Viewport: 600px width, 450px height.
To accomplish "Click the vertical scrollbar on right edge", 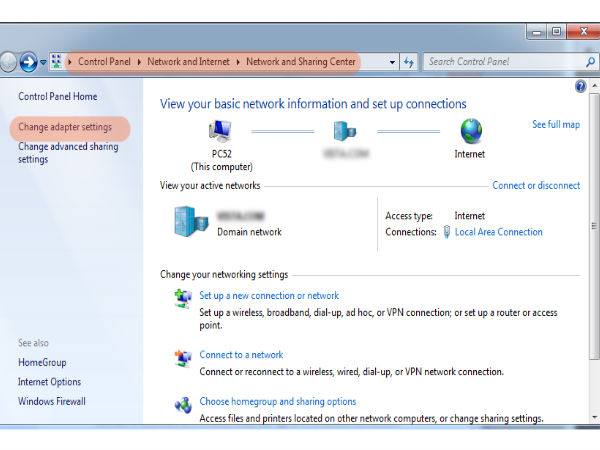I will click(x=594, y=250).
